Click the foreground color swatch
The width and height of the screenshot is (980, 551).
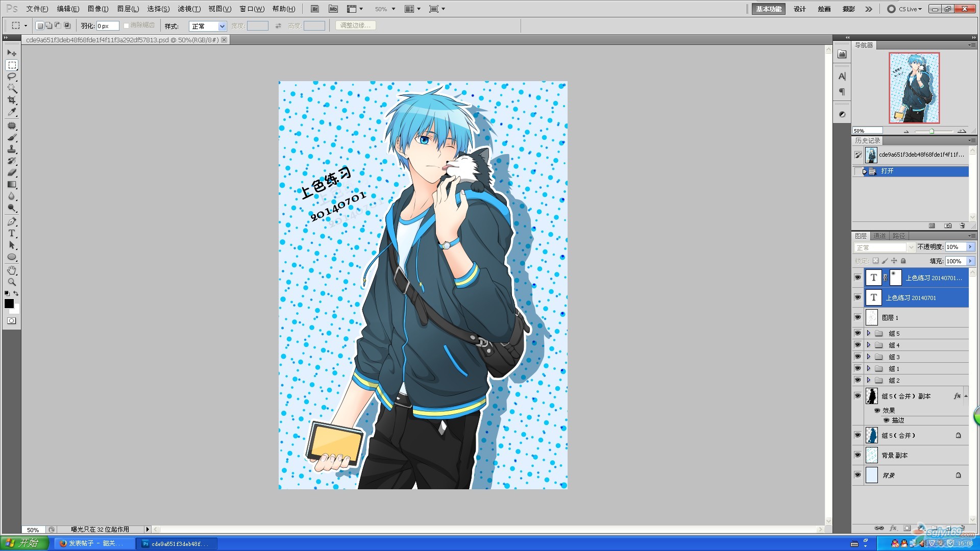(9, 304)
